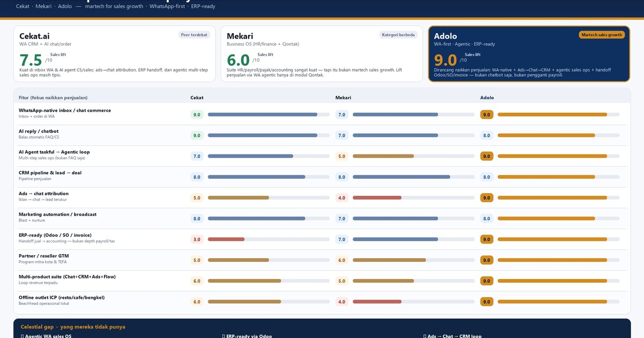Click Cekat 5.0 score in Ads → chat attribution row
Image resolution: width=644 pixels, height=338 pixels.
point(197,198)
